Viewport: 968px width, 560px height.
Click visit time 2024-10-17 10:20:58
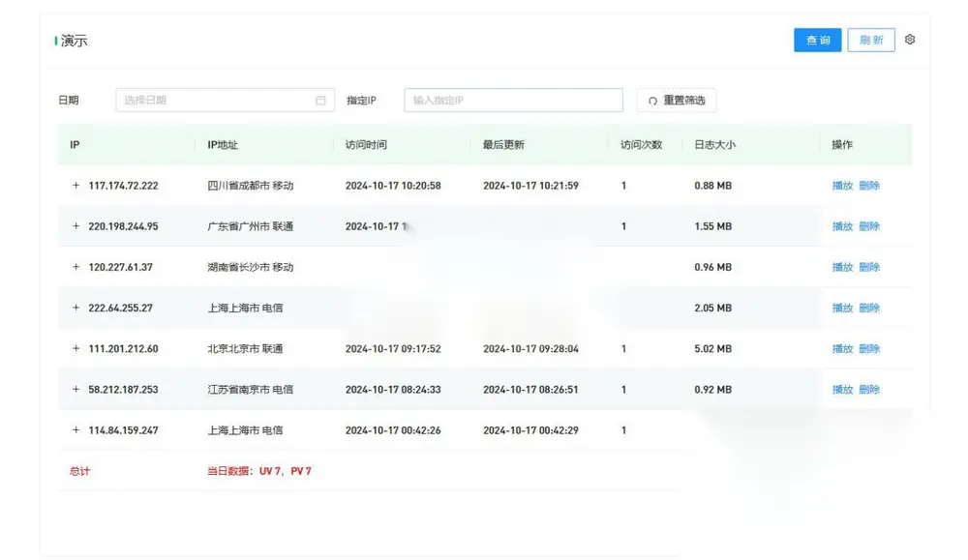[393, 186]
